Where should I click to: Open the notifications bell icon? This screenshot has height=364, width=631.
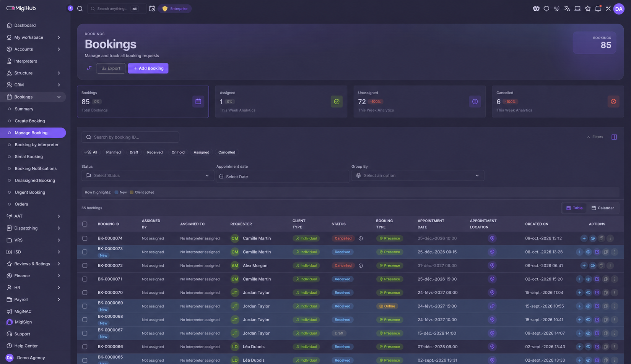click(x=598, y=8)
